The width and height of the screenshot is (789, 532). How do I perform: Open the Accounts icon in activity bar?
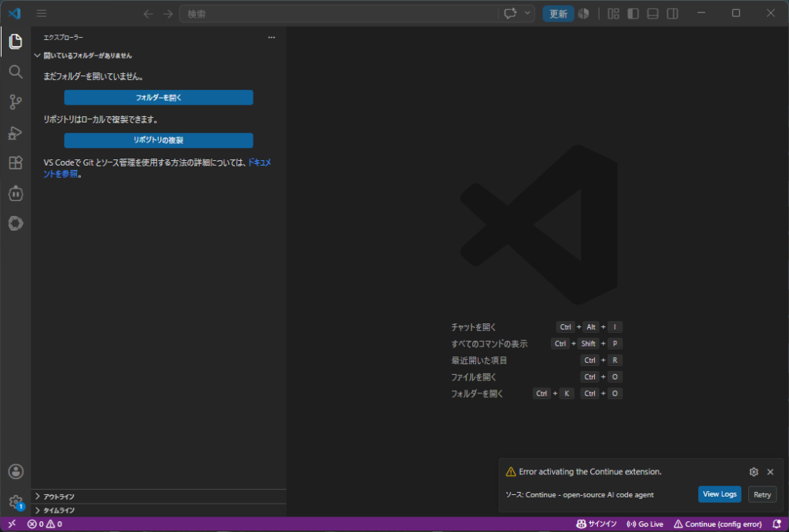(15, 471)
